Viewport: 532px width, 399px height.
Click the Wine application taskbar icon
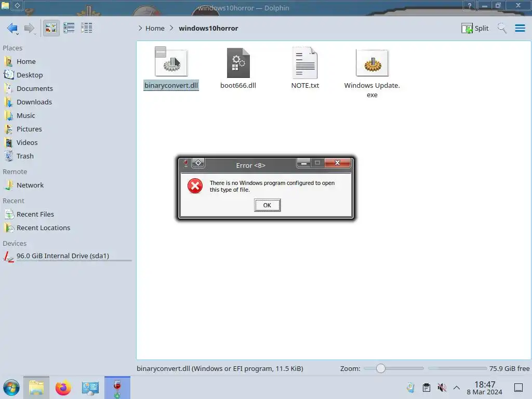click(117, 388)
